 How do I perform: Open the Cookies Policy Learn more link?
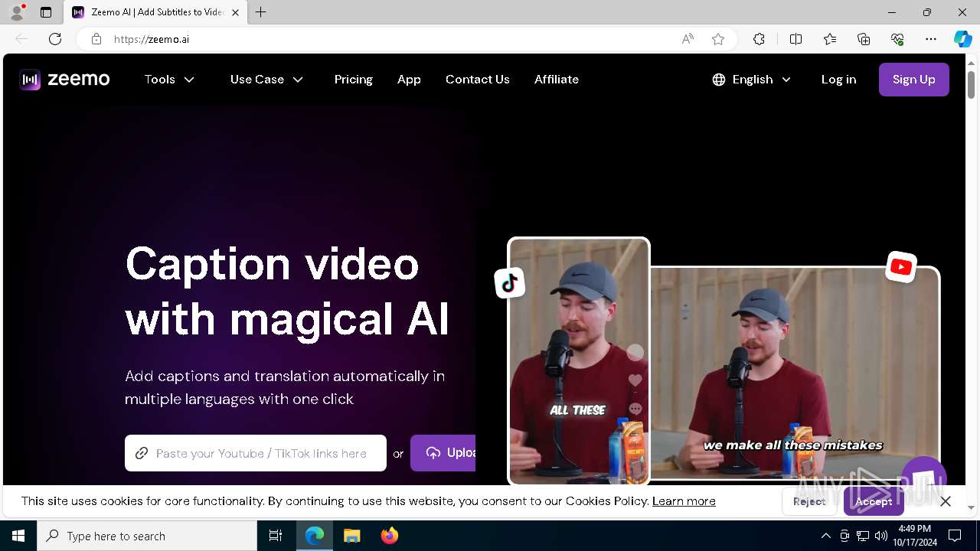[684, 501]
